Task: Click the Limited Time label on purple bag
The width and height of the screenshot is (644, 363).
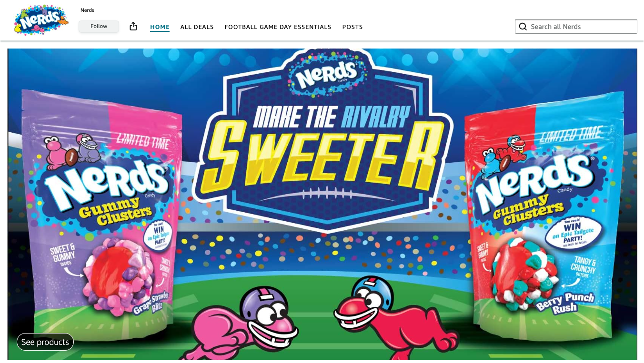Action: coord(143,141)
